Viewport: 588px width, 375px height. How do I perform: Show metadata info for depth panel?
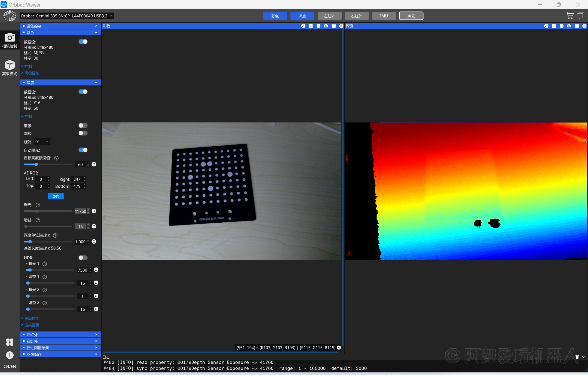pyautogui.click(x=554, y=26)
